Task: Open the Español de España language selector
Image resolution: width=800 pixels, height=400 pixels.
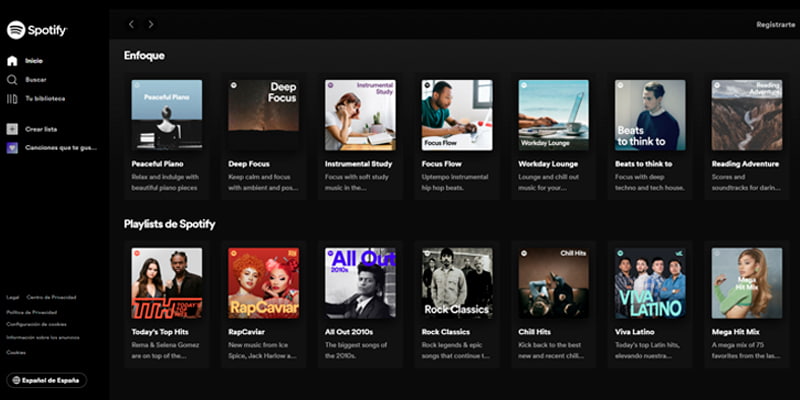Action: (x=47, y=380)
